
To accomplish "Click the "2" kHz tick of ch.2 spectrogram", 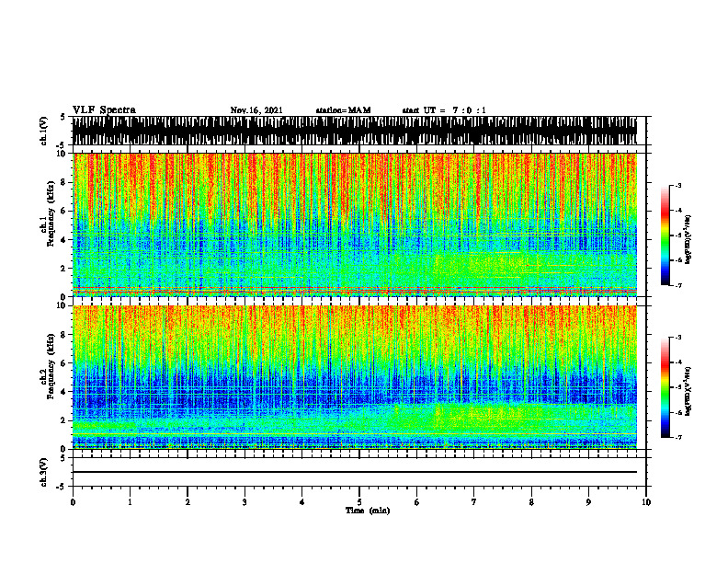I will point(64,420).
